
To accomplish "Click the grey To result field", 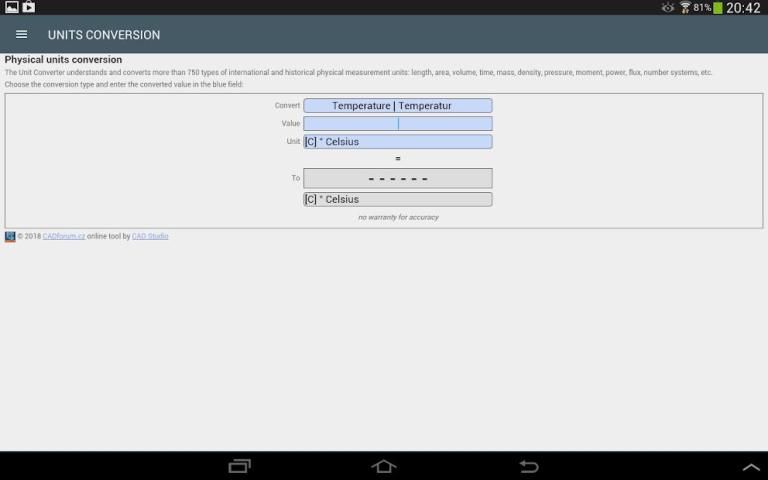I will click(397, 178).
